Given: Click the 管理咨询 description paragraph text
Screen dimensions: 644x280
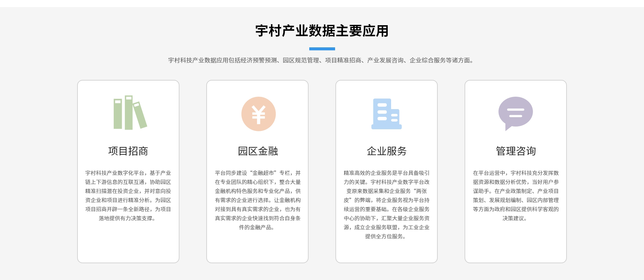Looking at the screenshot, I should coord(516,195).
